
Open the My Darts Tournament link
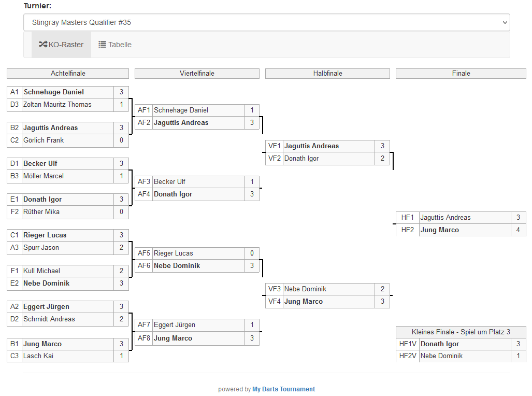click(x=283, y=389)
